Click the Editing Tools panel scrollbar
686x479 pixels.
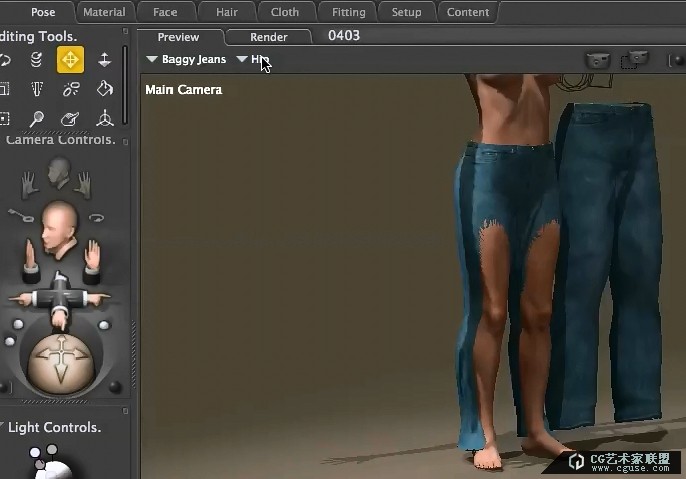[125, 85]
